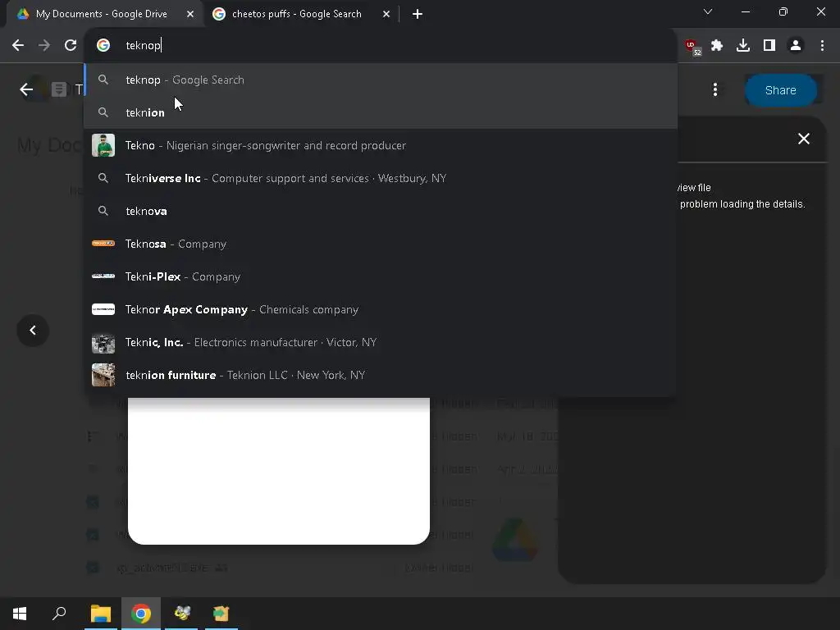Reload the current page
Screen dimensions: 840x630
click(71, 46)
